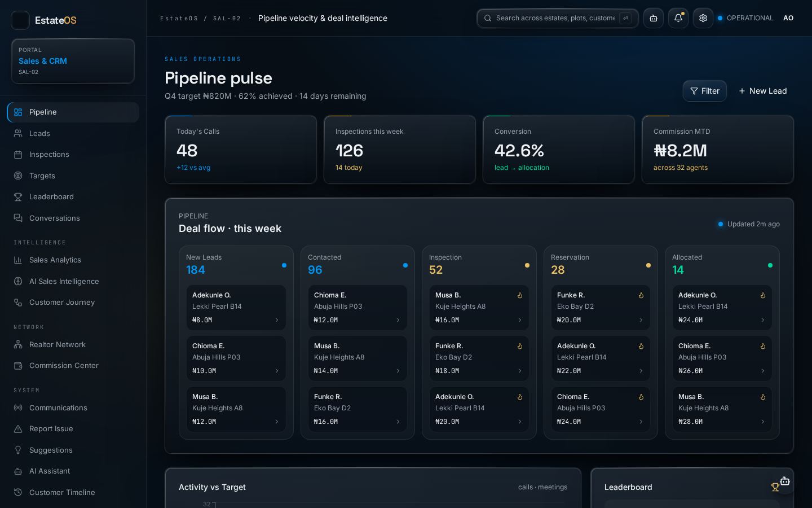This screenshot has height=508, width=812.
Task: Click the Sales & CRM portal selector
Action: (x=73, y=61)
